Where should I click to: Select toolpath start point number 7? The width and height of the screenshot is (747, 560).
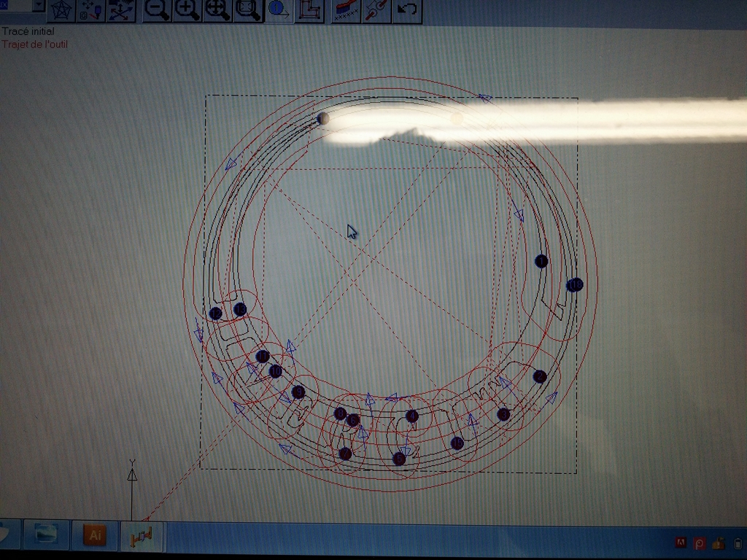coord(345,454)
